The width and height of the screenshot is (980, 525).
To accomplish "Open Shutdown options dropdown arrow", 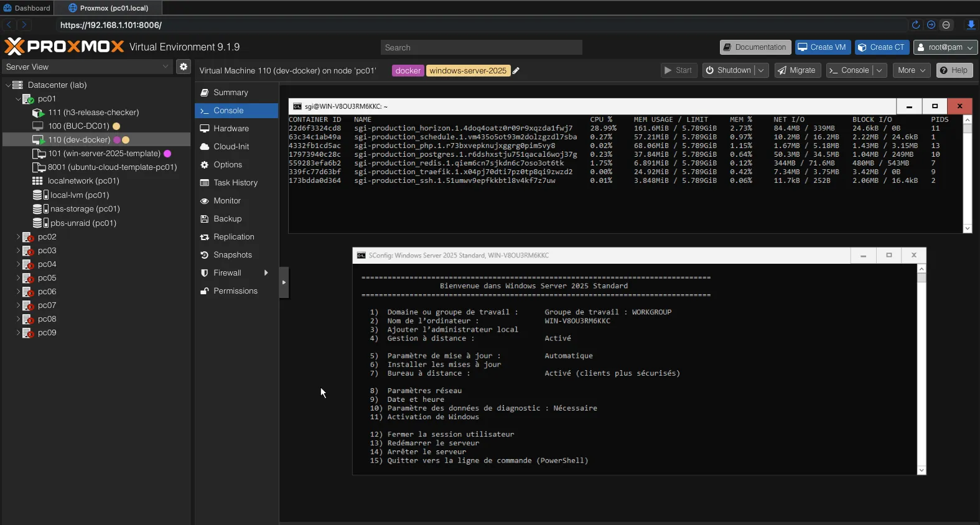I will pyautogui.click(x=761, y=70).
